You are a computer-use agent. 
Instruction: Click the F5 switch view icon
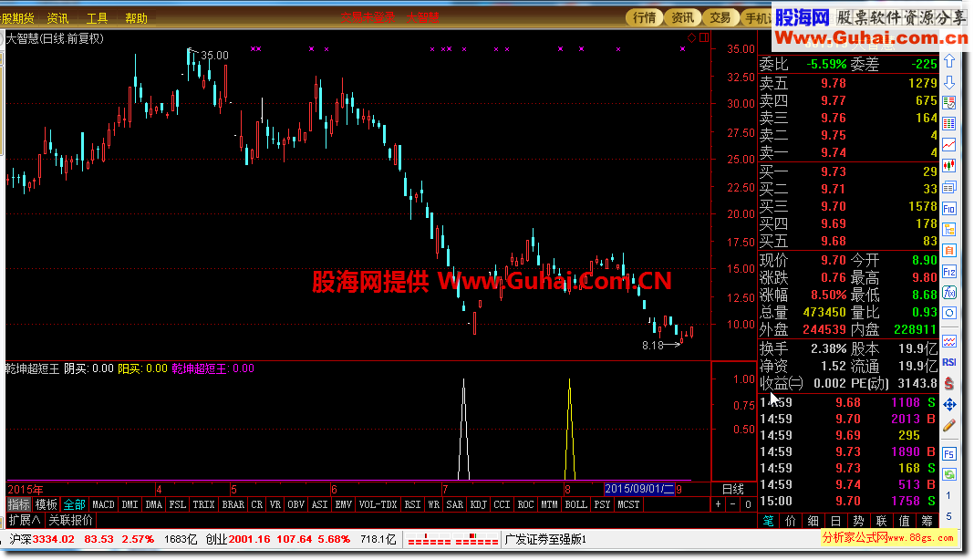[949, 453]
